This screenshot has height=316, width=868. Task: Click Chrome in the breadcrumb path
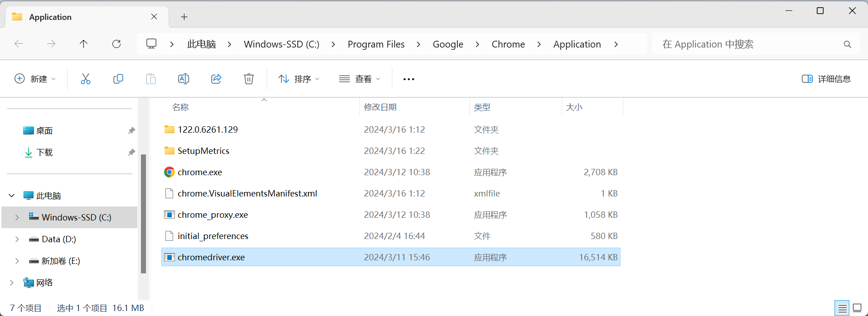[x=508, y=44]
